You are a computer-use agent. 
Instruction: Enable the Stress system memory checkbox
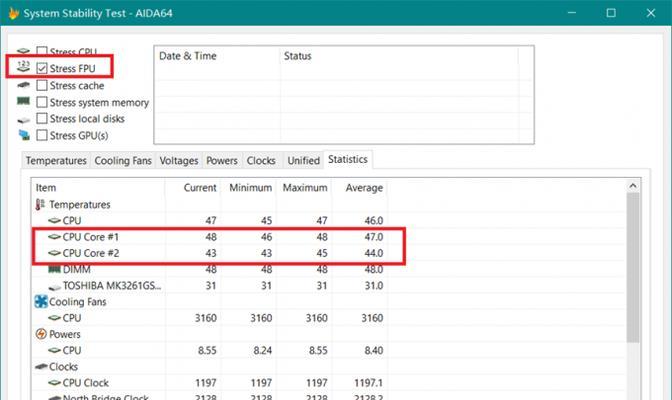tap(42, 102)
